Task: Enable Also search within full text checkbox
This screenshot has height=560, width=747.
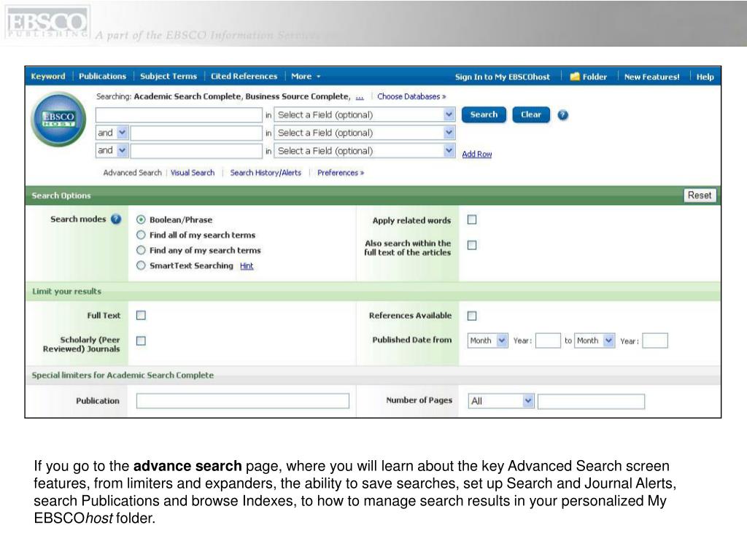Action: (472, 245)
